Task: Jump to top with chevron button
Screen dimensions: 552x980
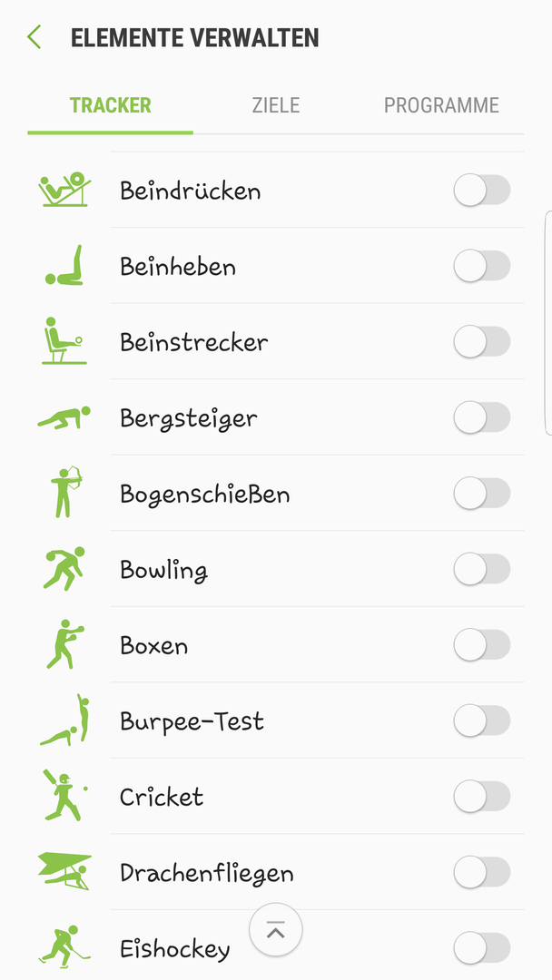Action: [276, 931]
